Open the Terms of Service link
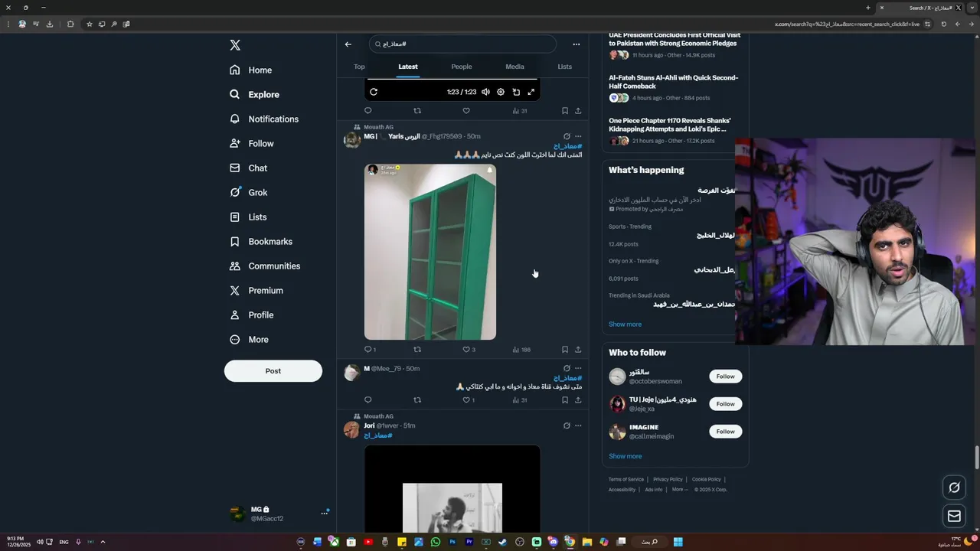Viewport: 980px width, 551px height. tap(626, 480)
